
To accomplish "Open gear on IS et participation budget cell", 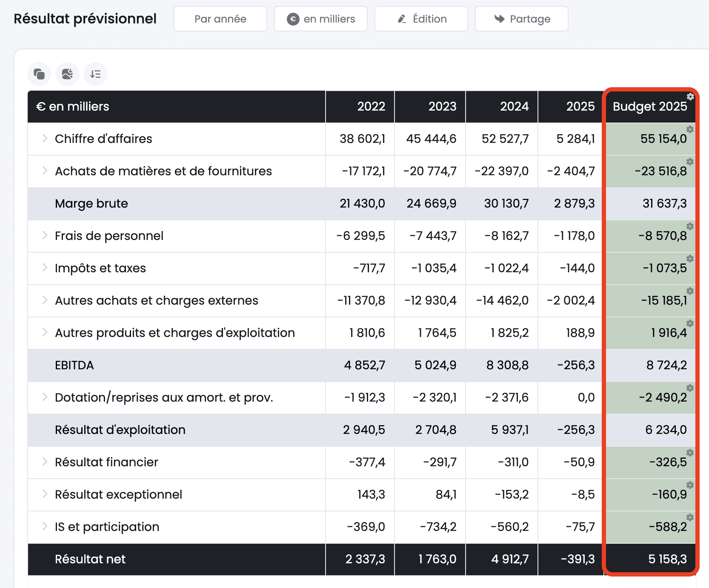I will tap(690, 517).
